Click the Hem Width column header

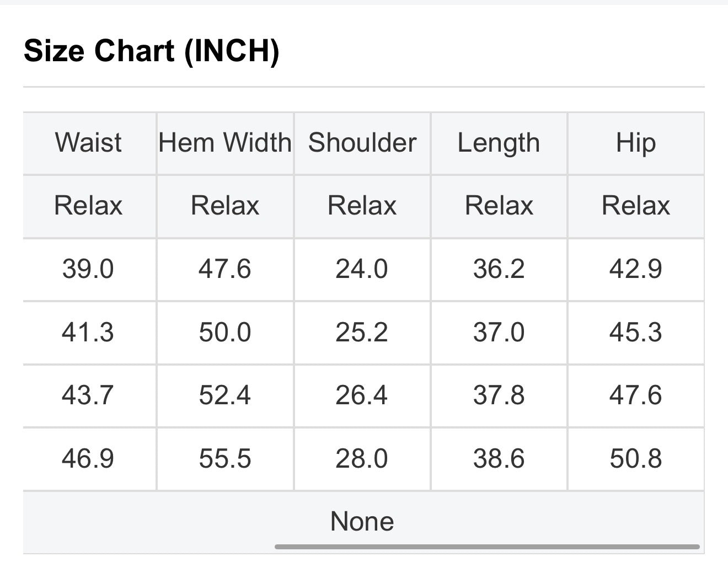[225, 143]
